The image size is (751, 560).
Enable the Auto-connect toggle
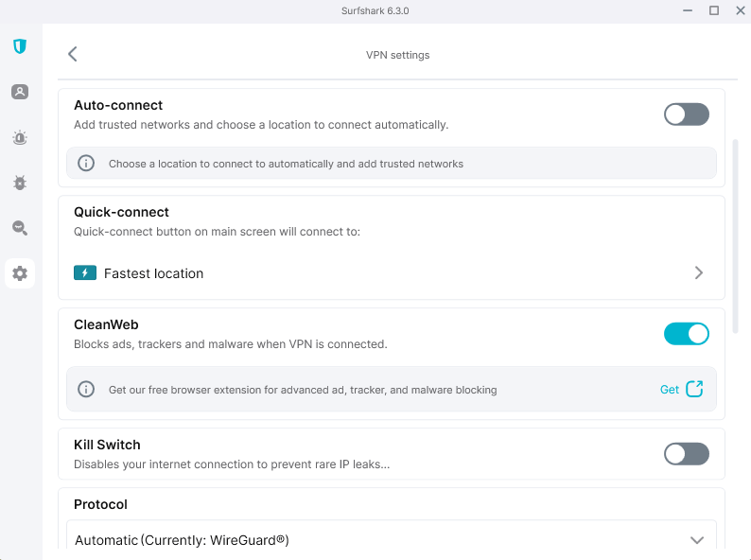(687, 114)
